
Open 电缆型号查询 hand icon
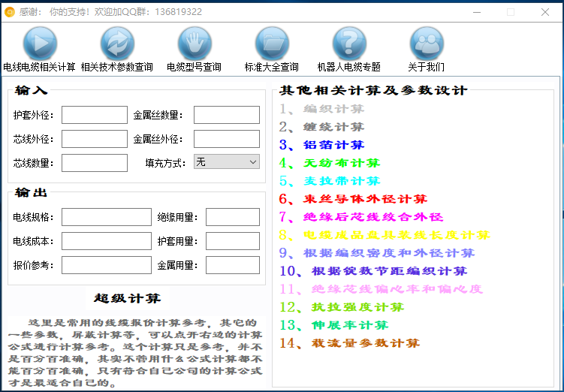tap(194, 44)
